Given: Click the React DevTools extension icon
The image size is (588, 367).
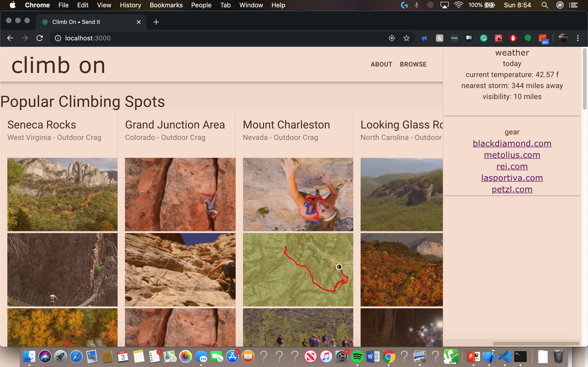Looking at the screenshot, I should (x=498, y=38).
